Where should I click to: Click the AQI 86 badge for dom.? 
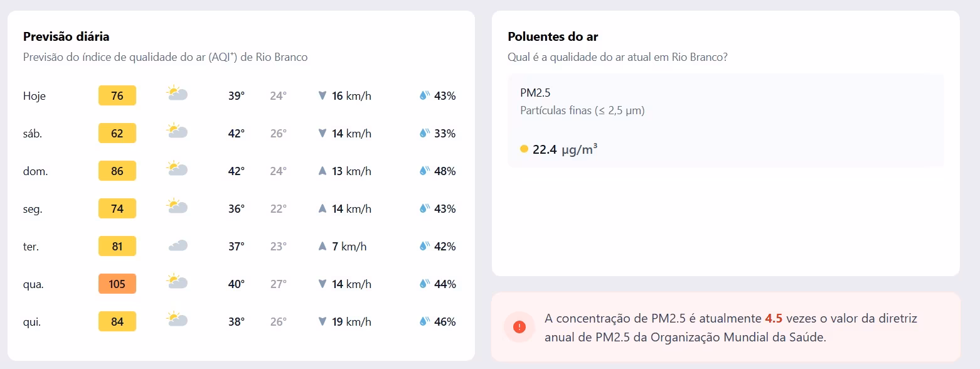(x=117, y=171)
